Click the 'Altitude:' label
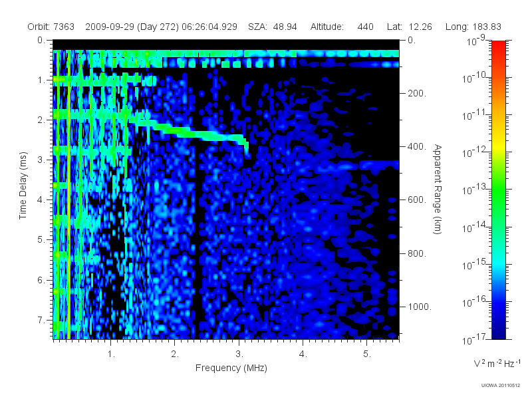532x399 pixels. tap(327, 27)
